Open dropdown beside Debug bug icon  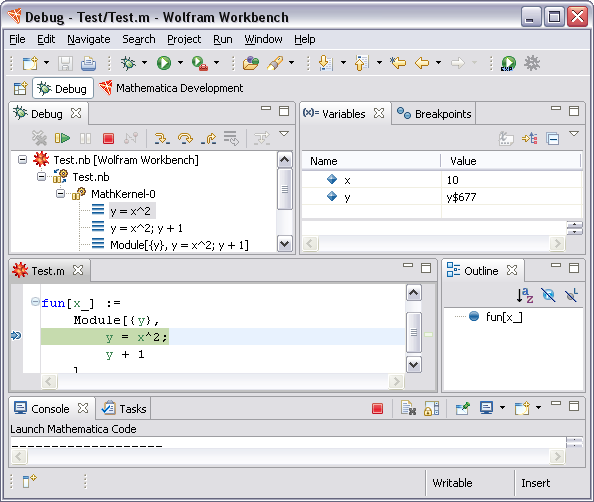[x=144, y=63]
